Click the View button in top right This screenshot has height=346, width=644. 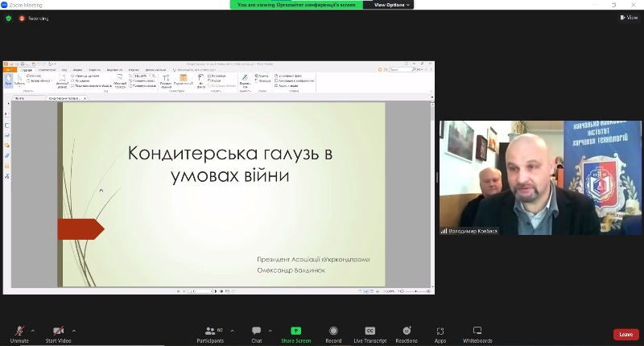click(628, 17)
